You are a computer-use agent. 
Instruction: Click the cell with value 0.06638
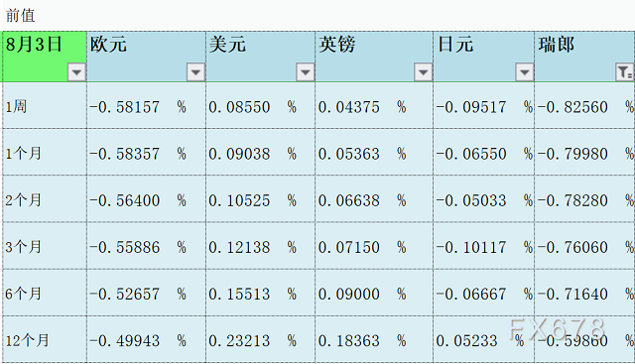374,198
